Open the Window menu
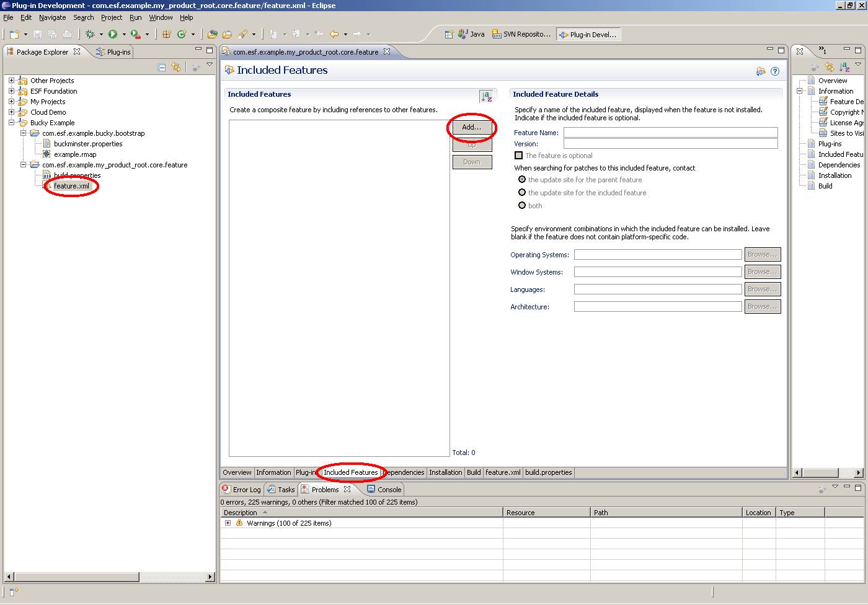 tap(161, 17)
